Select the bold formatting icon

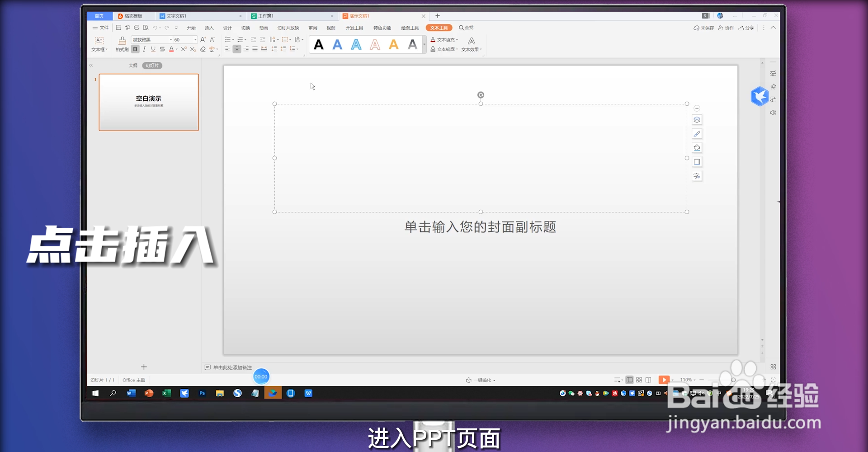(135, 49)
